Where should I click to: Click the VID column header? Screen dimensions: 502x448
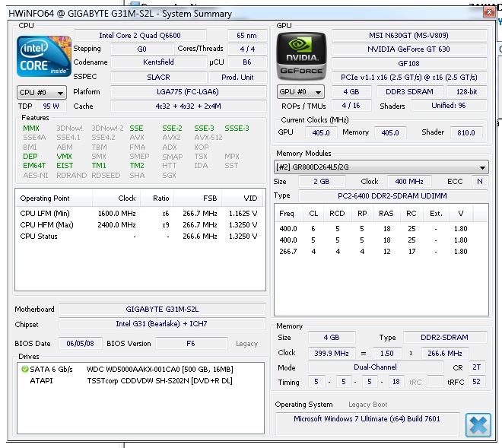[x=243, y=199]
